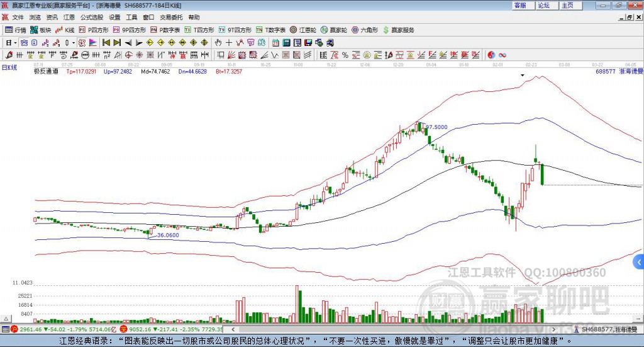
Task: Click the 36.0600 low price label
Action: click(x=168, y=235)
